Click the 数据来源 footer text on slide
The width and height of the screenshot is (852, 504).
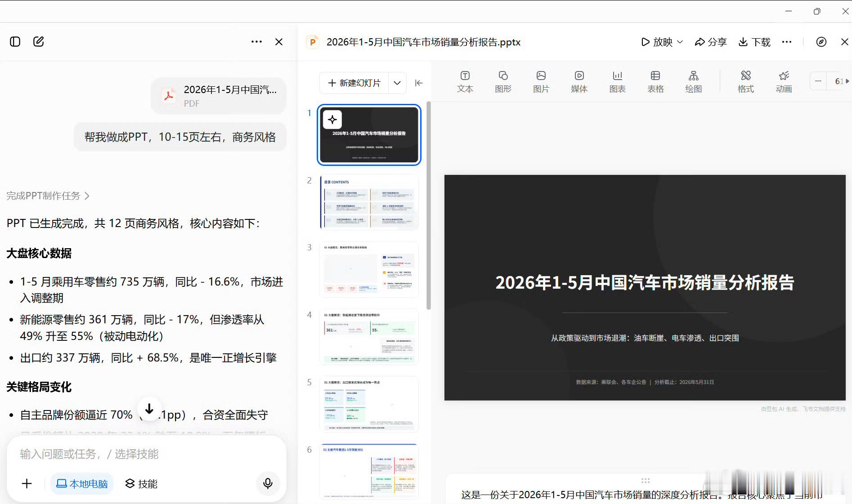coord(645,382)
